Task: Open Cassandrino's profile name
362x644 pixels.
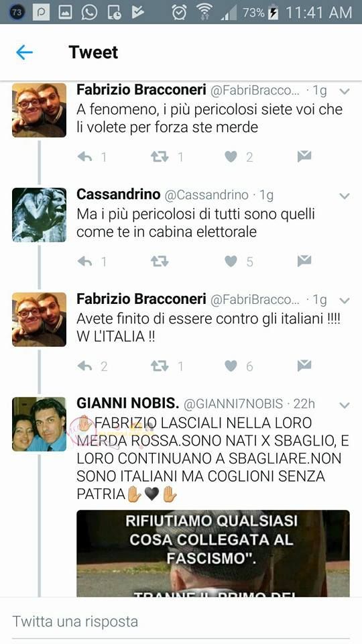Action: [x=118, y=195]
